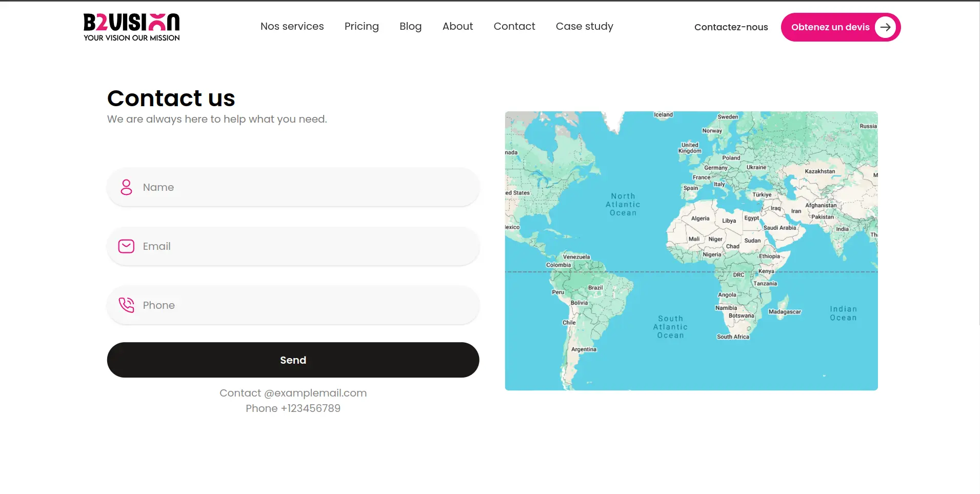Viewport: 980px width, 494px height.
Task: Click into the Email input field
Action: pyautogui.click(x=303, y=246)
